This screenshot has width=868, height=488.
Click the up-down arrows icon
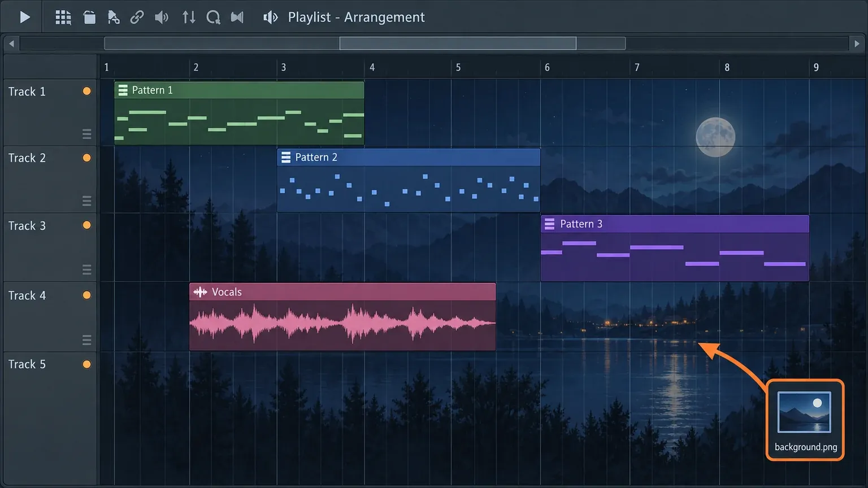click(x=189, y=18)
